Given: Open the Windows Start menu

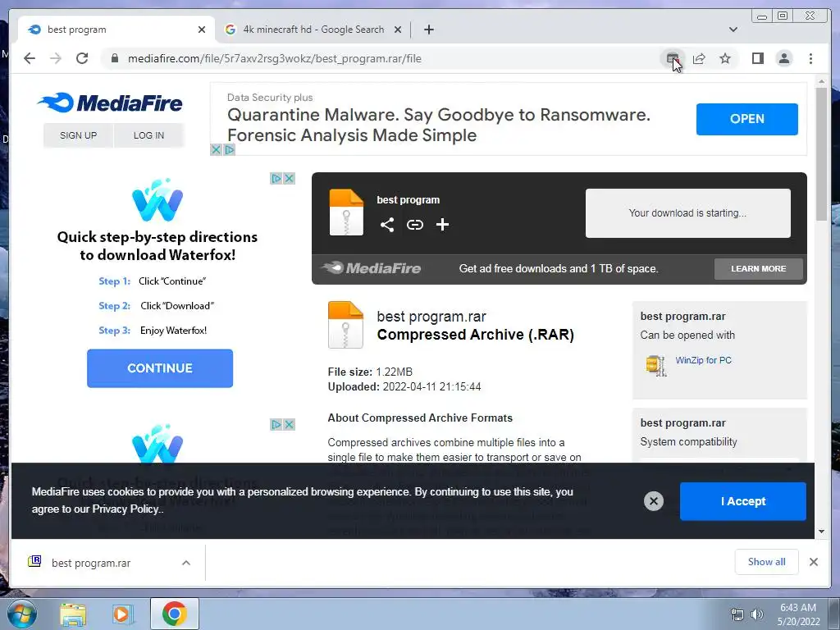Looking at the screenshot, I should point(22,614).
